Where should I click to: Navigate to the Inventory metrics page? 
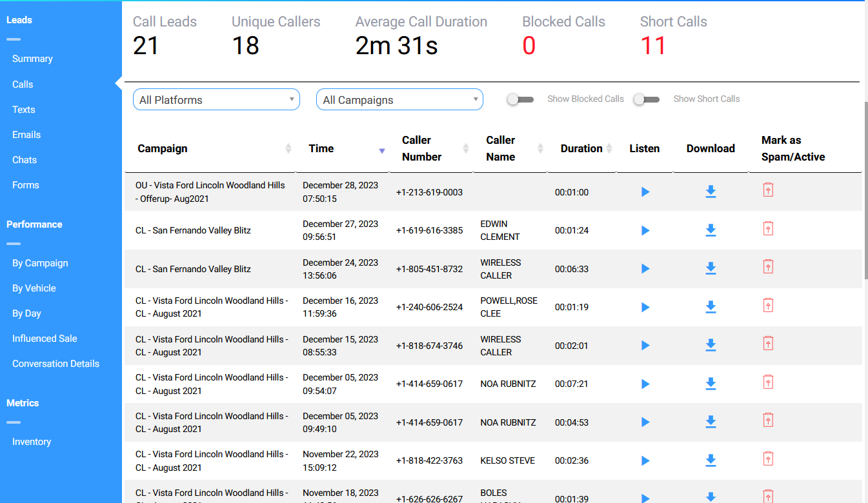tap(32, 442)
